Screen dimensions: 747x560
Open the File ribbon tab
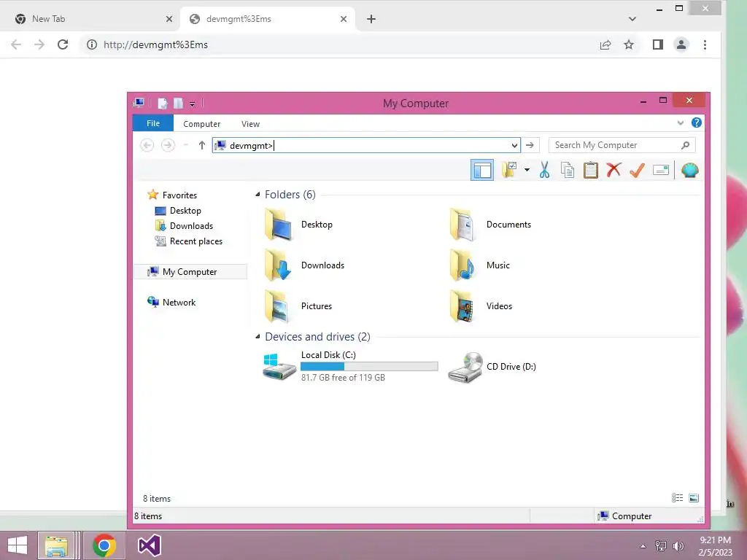(153, 123)
